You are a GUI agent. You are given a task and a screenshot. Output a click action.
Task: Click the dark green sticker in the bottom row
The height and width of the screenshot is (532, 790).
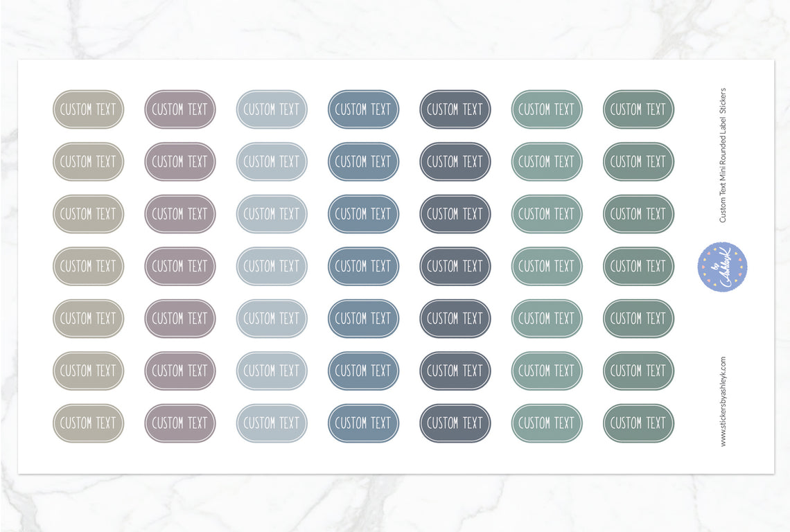[x=638, y=423]
